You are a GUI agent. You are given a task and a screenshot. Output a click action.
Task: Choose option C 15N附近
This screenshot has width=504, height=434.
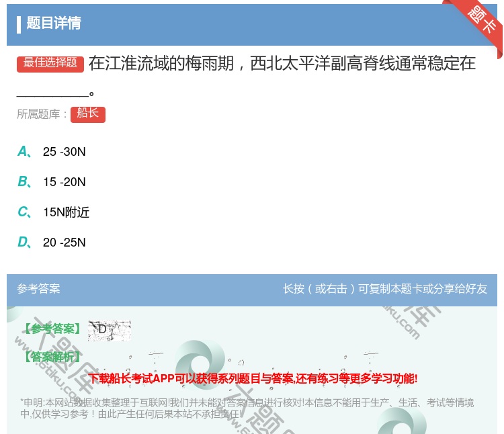pyautogui.click(x=53, y=212)
